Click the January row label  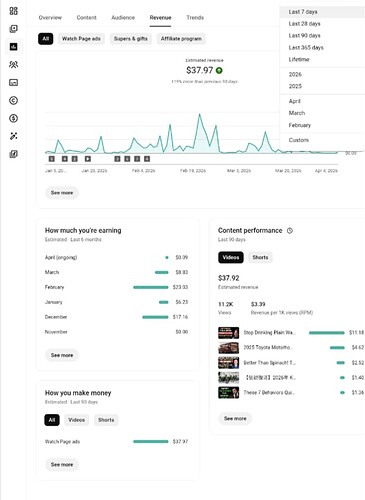pyautogui.click(x=54, y=302)
